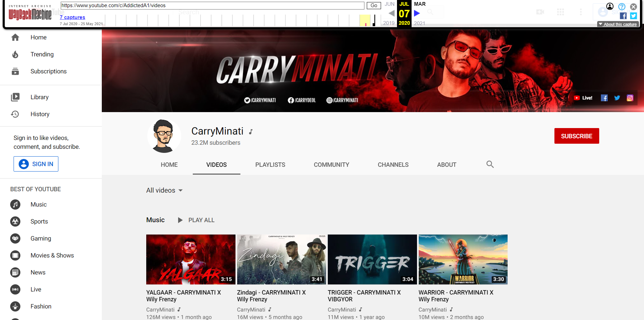644x320 pixels.
Task: Click the Wayback Machine logo
Action: [30, 13]
